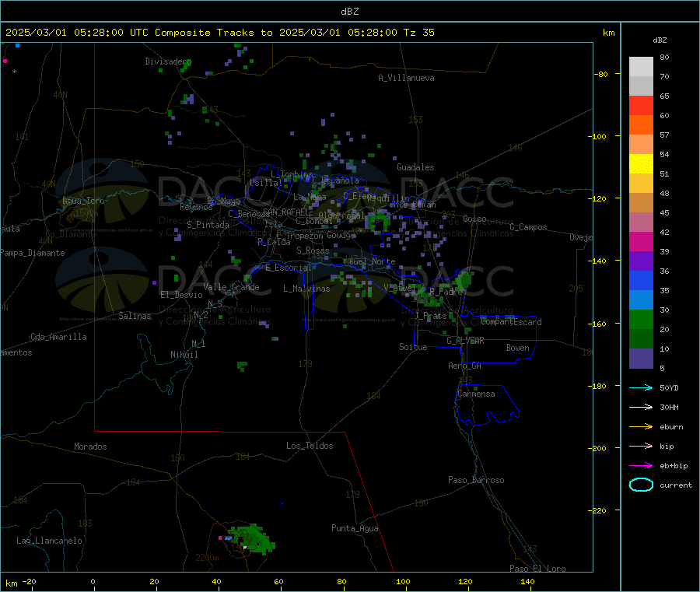Click the -160 km vertical axis tick label
This screenshot has height=592, width=700.
click(x=597, y=324)
